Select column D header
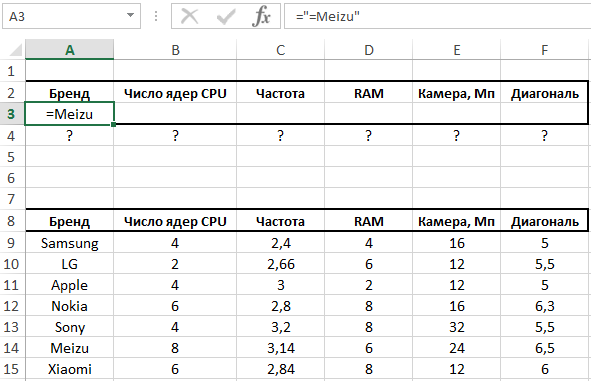The width and height of the screenshot is (591, 381). click(x=369, y=49)
